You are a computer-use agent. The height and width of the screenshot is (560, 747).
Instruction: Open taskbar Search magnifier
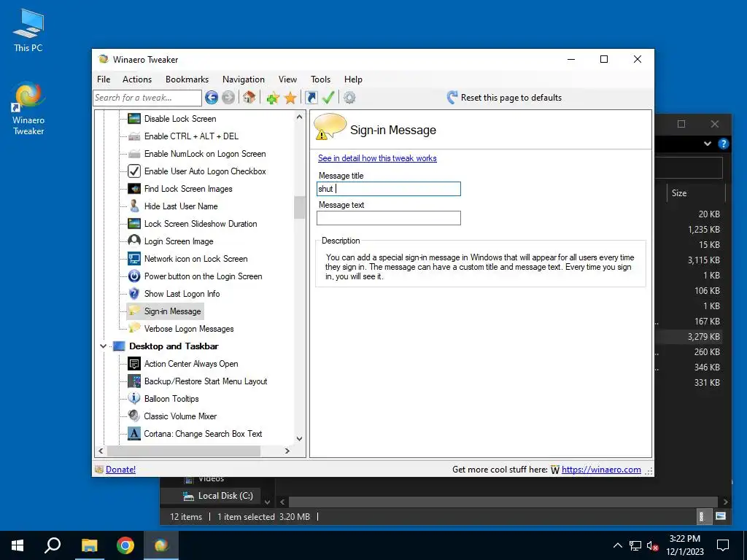pos(53,545)
